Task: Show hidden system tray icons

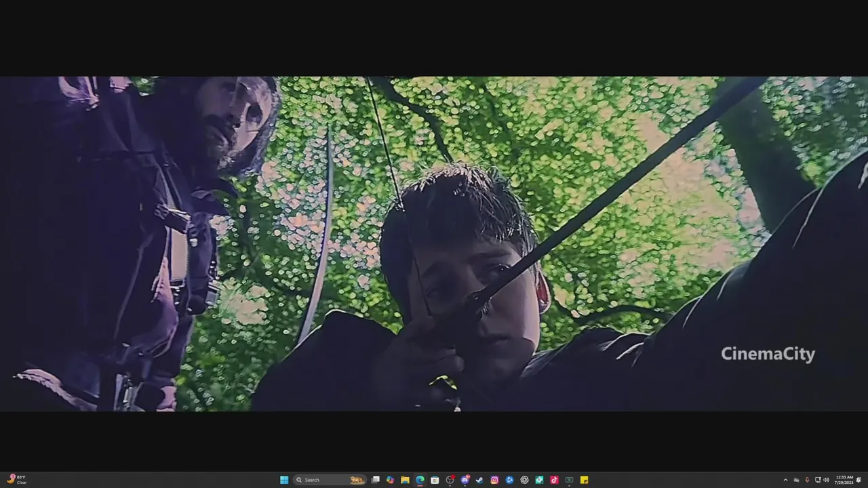Action: click(785, 480)
